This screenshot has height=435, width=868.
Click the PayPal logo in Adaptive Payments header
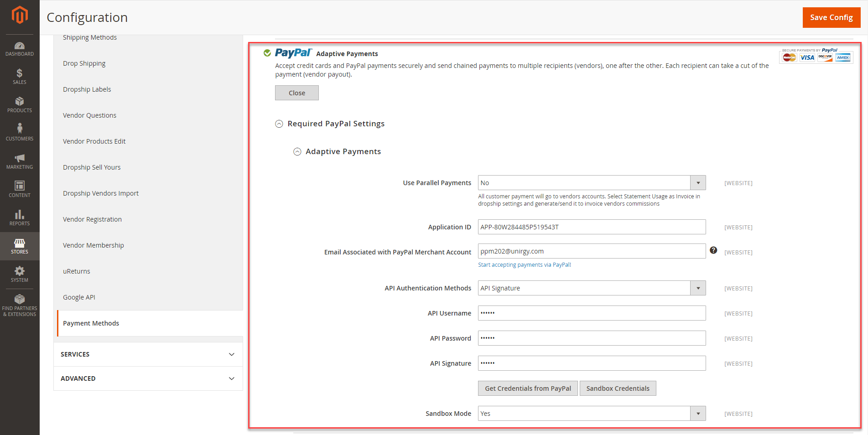pyautogui.click(x=293, y=53)
